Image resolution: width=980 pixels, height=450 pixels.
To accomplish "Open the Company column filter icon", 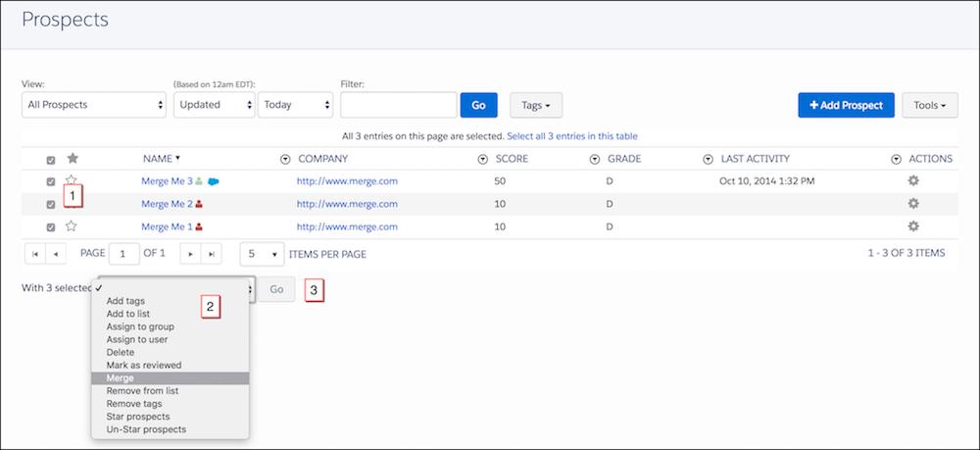I will (x=286, y=159).
